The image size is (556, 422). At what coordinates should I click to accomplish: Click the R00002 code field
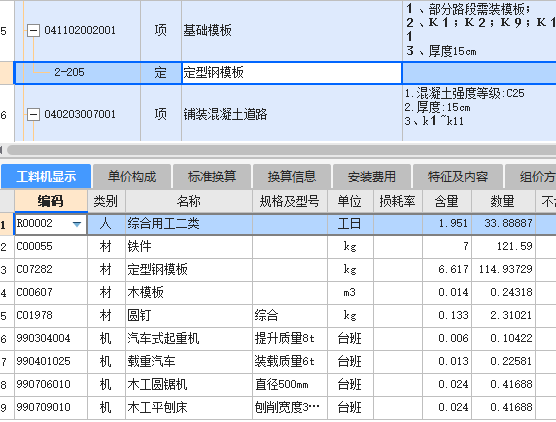pyautogui.click(x=51, y=224)
